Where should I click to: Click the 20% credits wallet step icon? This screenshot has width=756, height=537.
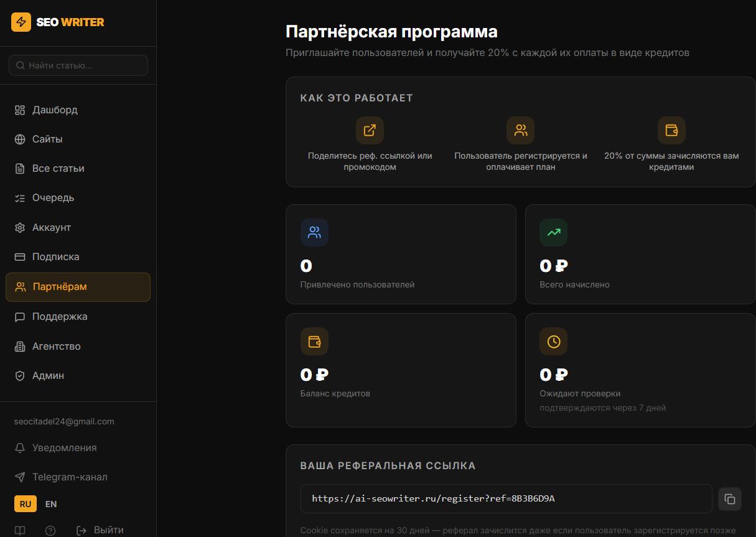pos(671,130)
